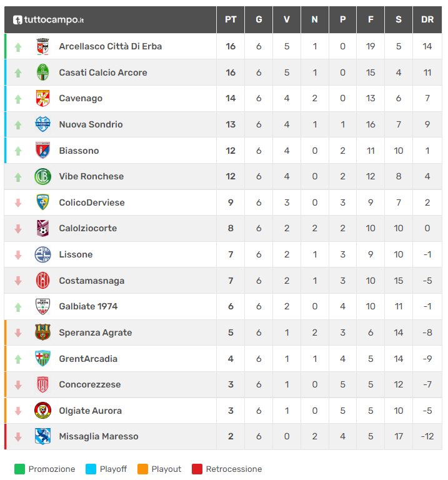This screenshot has width=448, height=480.
Task: Click the orange Playout legend swatch
Action: [142, 469]
